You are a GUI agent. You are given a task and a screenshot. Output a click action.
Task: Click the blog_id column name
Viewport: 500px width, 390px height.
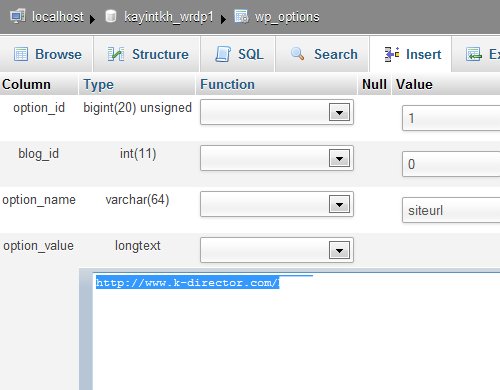pyautogui.click(x=38, y=154)
